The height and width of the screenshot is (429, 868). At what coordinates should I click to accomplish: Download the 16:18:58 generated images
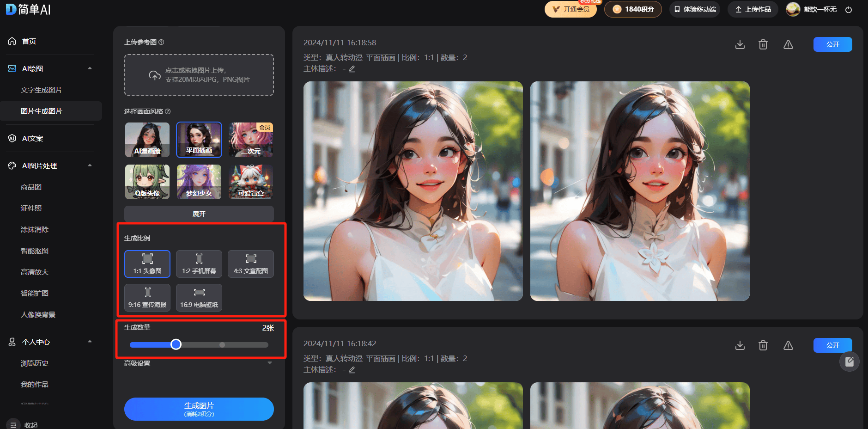coord(740,44)
